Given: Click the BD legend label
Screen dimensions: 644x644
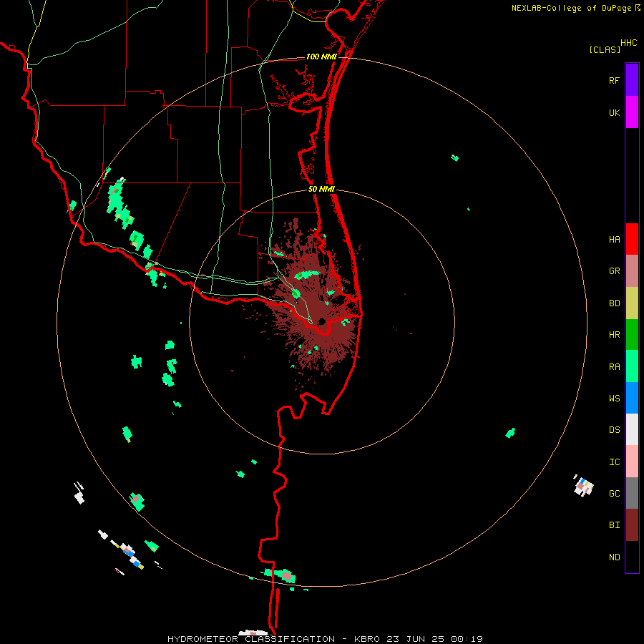Looking at the screenshot, I should click(x=614, y=303).
